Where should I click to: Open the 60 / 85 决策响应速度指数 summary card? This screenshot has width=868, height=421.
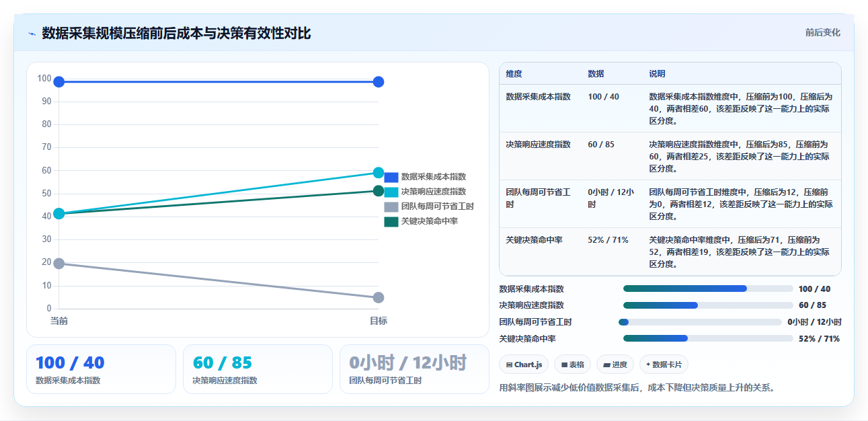point(258,369)
